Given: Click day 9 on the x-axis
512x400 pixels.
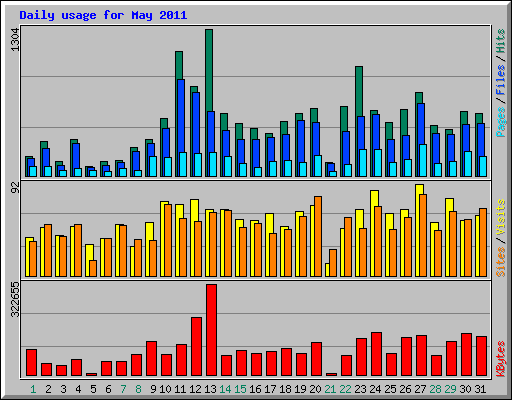Looking at the screenshot, I should click(153, 389).
